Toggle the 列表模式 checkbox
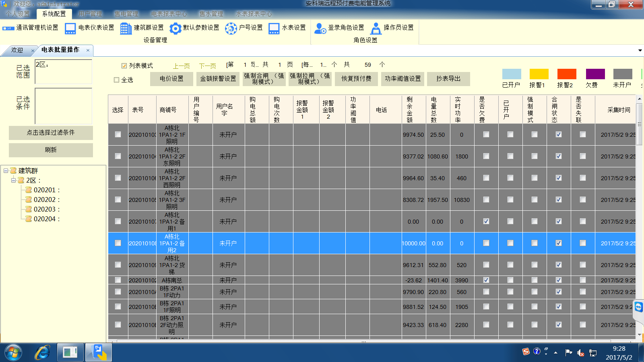 [x=124, y=66]
